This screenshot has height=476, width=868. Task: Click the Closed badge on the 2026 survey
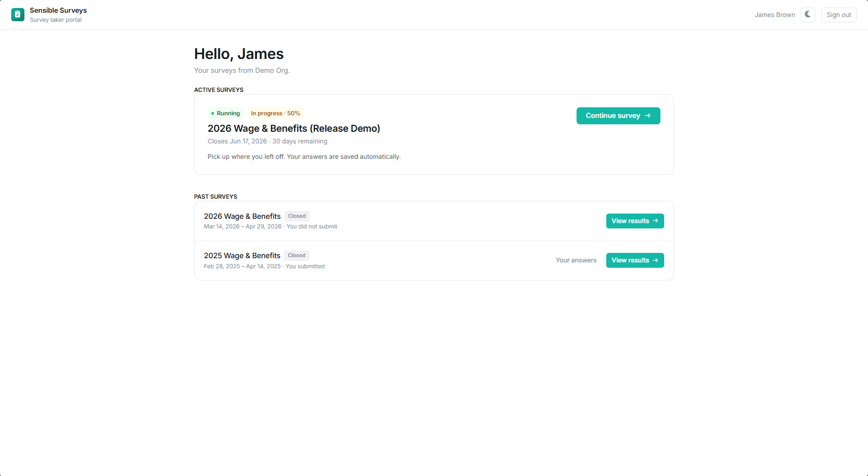tap(297, 216)
